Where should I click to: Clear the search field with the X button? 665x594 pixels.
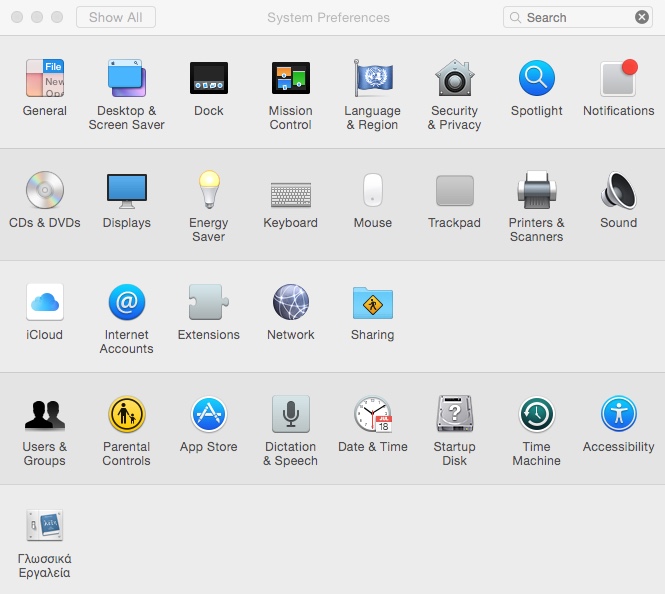(x=642, y=17)
